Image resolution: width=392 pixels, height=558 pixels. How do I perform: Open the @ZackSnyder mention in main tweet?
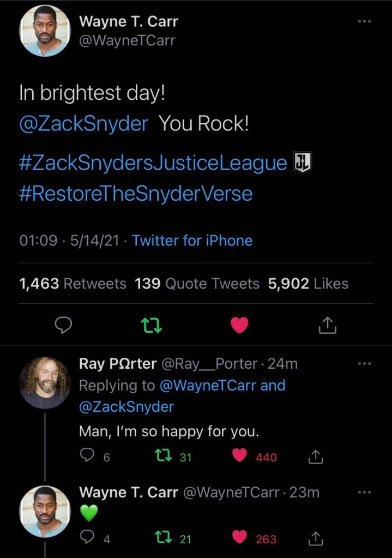point(83,124)
